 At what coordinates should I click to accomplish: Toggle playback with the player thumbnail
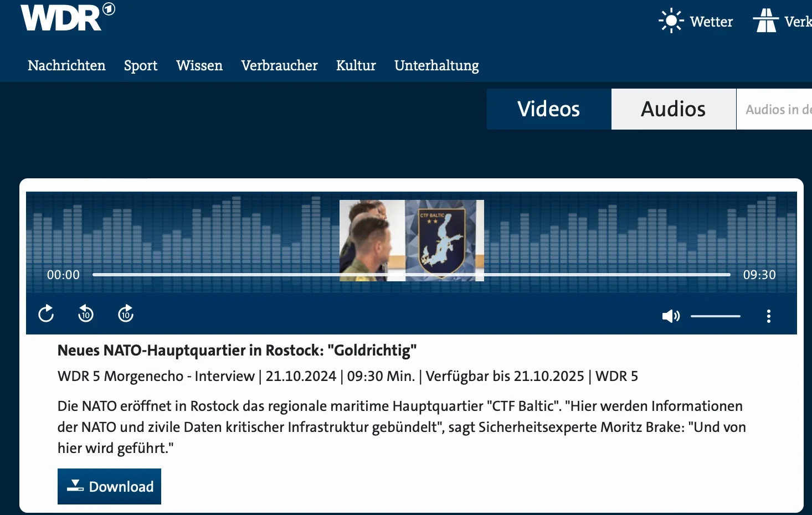tap(412, 240)
